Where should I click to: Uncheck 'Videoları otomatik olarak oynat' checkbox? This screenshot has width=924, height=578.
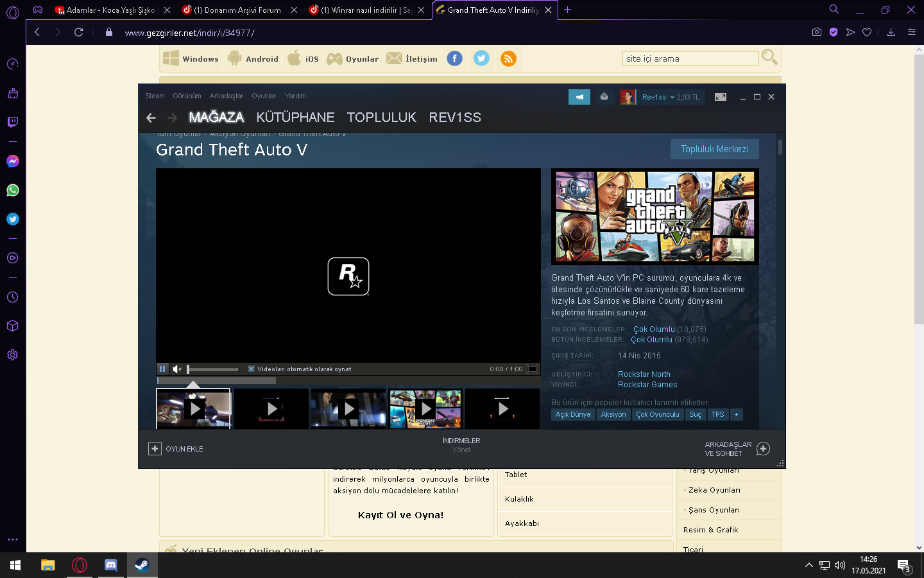pyautogui.click(x=251, y=369)
